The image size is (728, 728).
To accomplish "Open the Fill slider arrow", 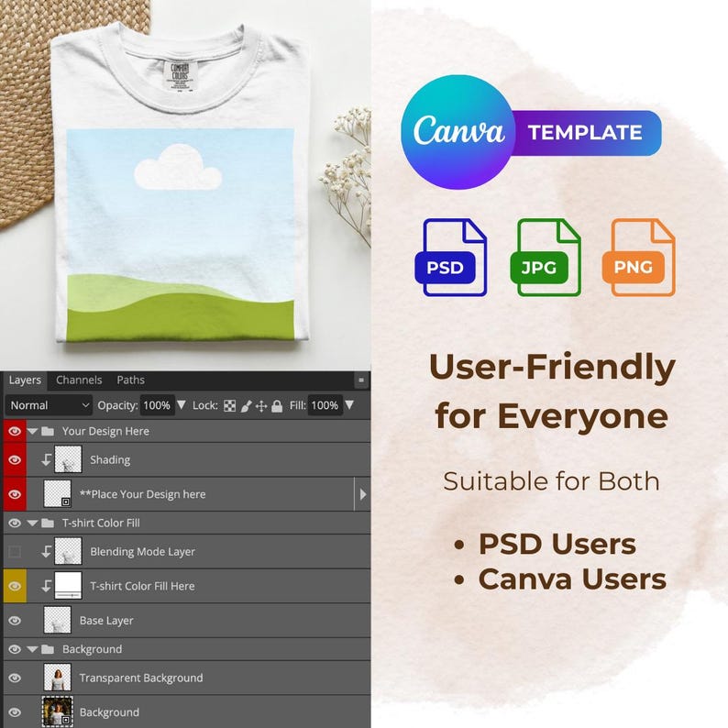I will pyautogui.click(x=349, y=405).
